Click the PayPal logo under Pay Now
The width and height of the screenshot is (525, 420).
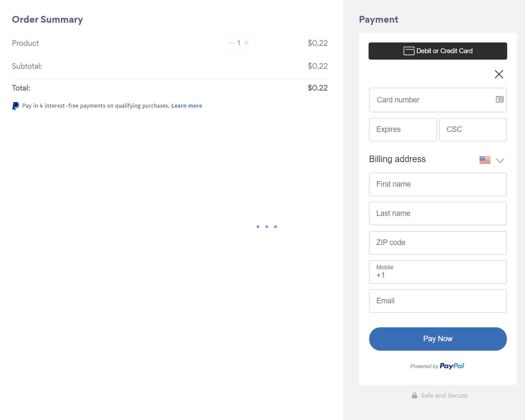pyautogui.click(x=452, y=366)
